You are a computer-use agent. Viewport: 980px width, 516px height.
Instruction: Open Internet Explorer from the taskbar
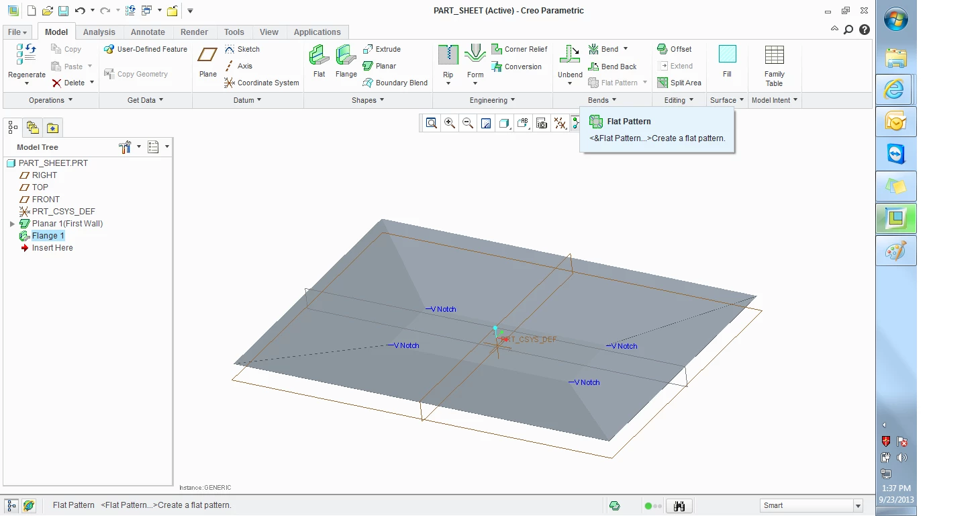click(x=895, y=89)
